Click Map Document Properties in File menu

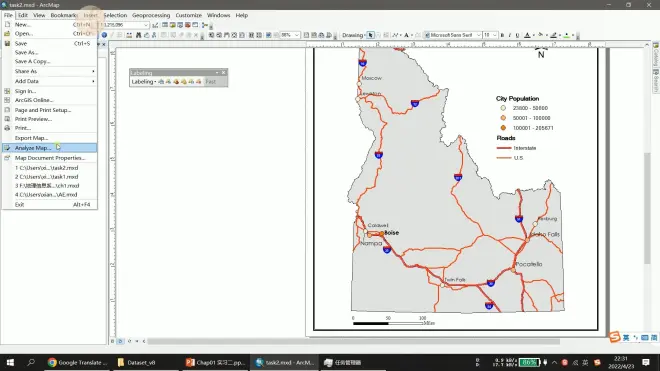(49, 158)
